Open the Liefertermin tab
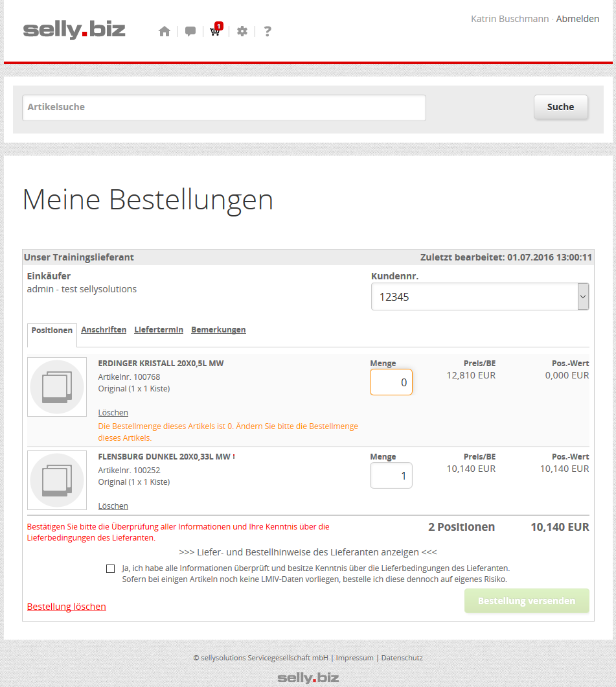 tap(159, 330)
